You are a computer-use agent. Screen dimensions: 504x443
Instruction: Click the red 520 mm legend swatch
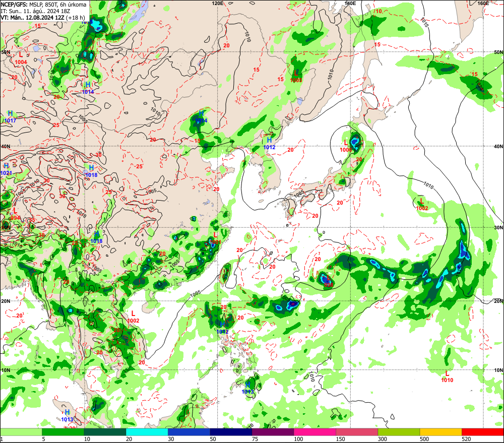coord(483,432)
